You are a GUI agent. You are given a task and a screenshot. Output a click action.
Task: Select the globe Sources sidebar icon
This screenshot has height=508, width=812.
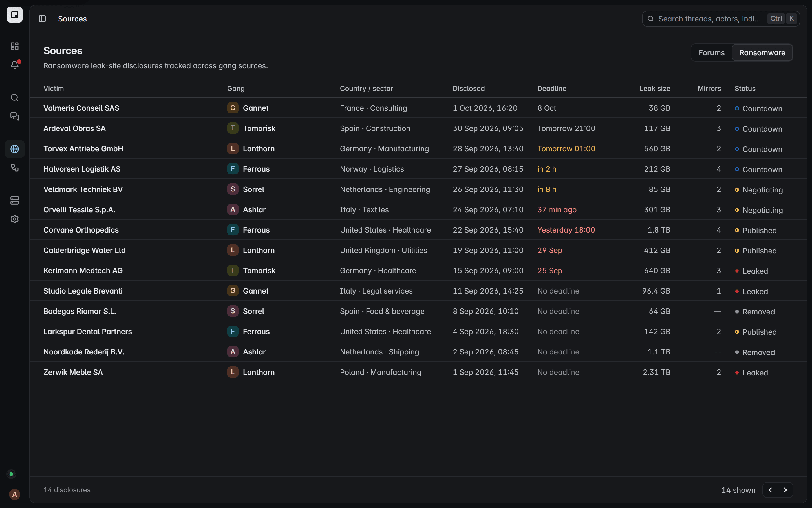[14, 149]
